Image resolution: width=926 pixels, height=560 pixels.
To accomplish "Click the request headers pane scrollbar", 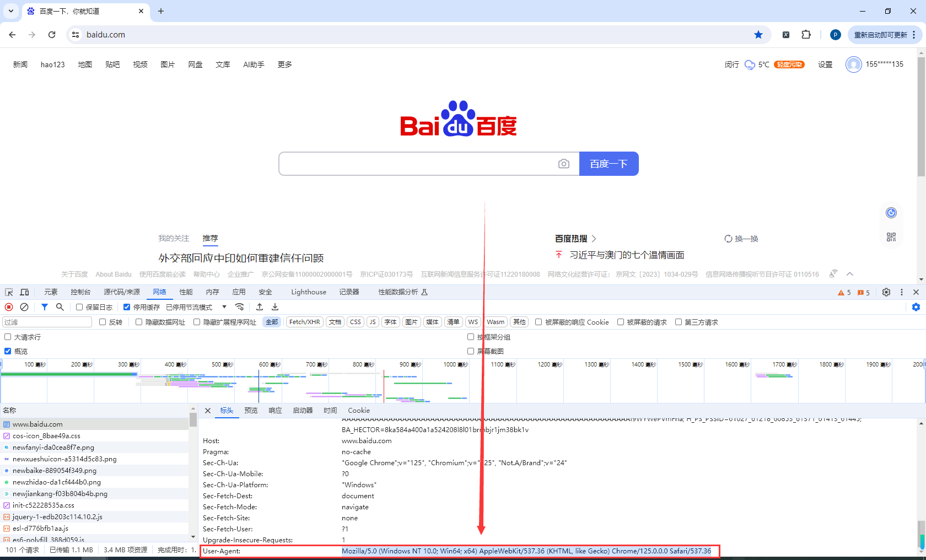I will pos(921,534).
